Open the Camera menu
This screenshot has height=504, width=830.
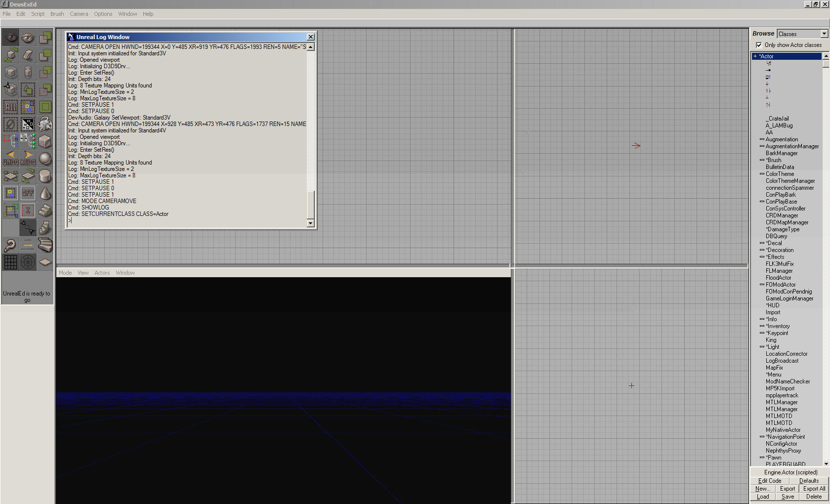[x=79, y=14]
